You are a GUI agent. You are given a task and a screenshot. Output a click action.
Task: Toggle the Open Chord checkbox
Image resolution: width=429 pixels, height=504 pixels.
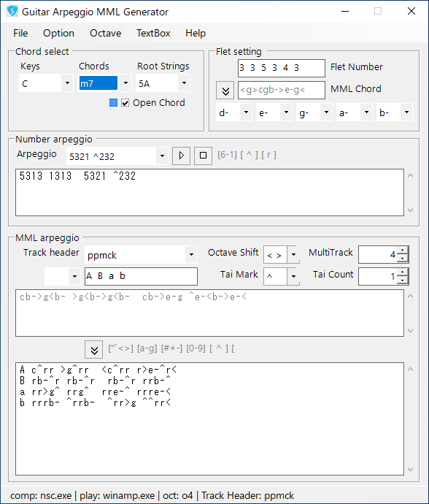(125, 103)
